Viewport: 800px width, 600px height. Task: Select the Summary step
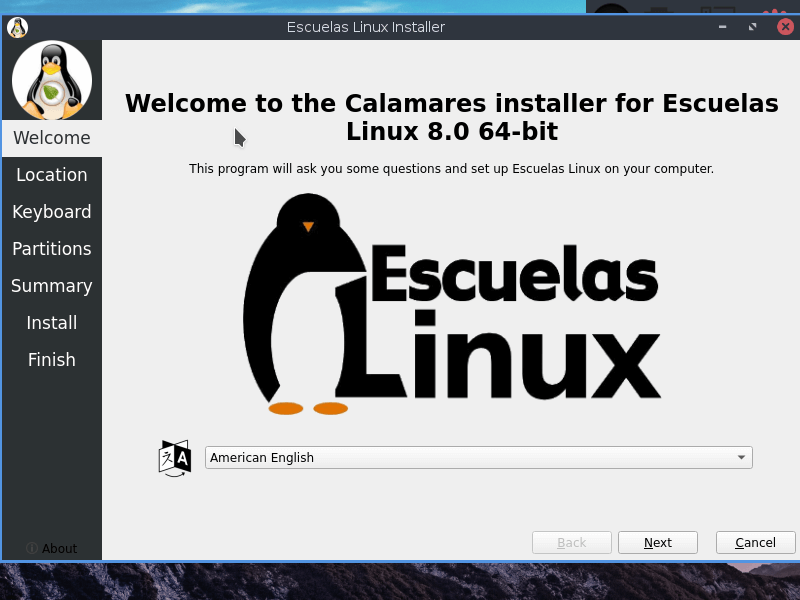[x=51, y=285]
